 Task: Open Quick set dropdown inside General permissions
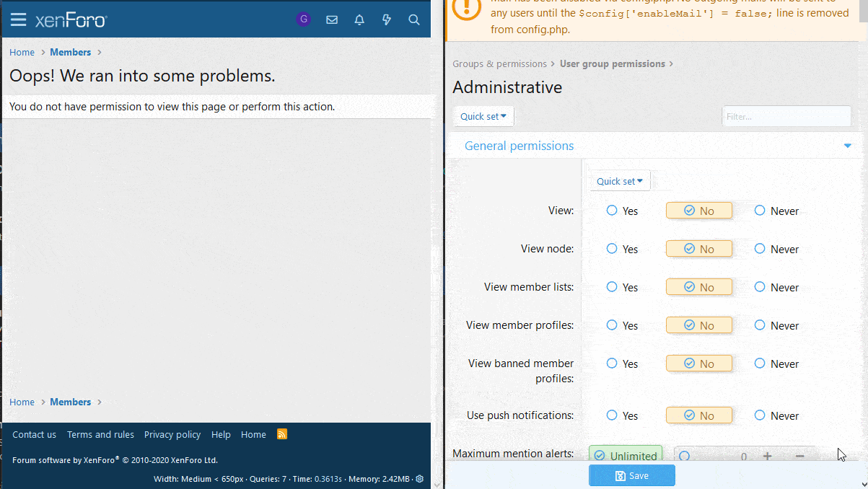tap(620, 181)
